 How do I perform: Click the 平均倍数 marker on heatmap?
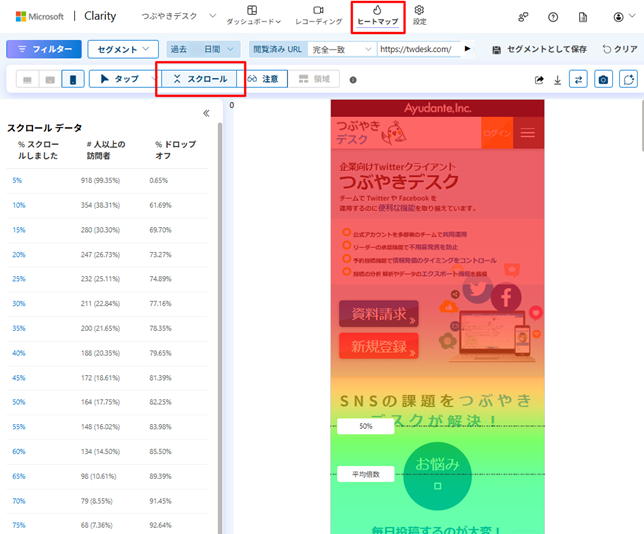point(366,474)
